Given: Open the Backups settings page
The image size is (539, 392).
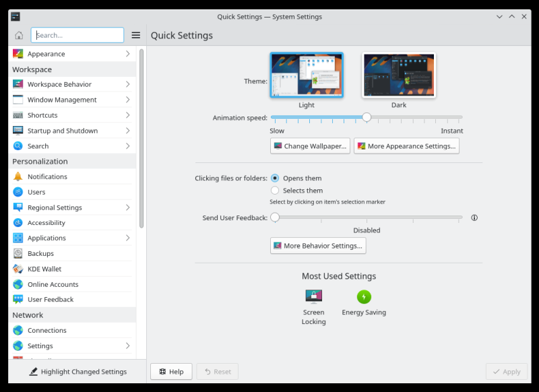Looking at the screenshot, I should coord(72,253).
